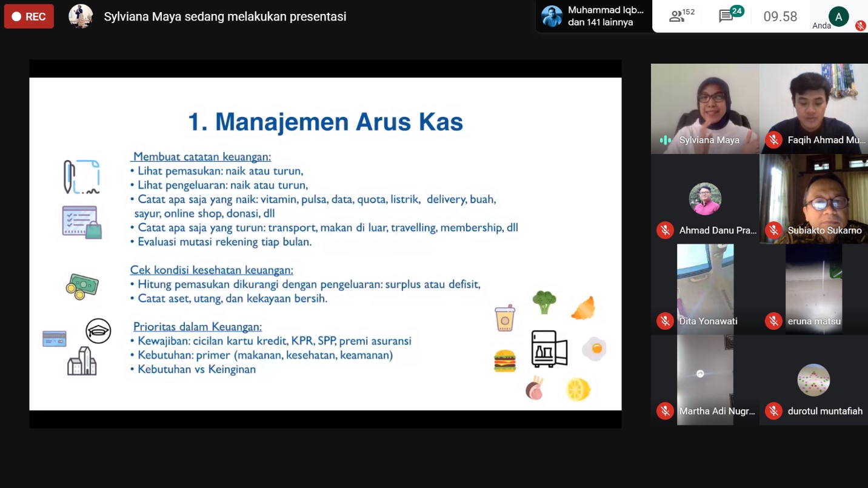868x488 pixels.
Task: Click presenter avatar beside Sylviana Maya title
Action: (x=81, y=16)
